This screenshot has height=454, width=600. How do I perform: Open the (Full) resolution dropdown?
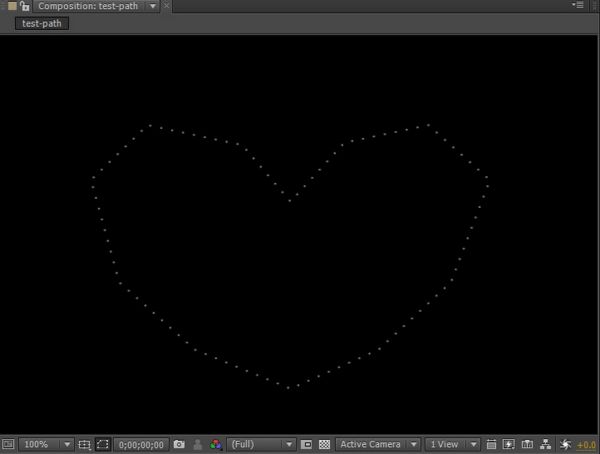tap(261, 444)
